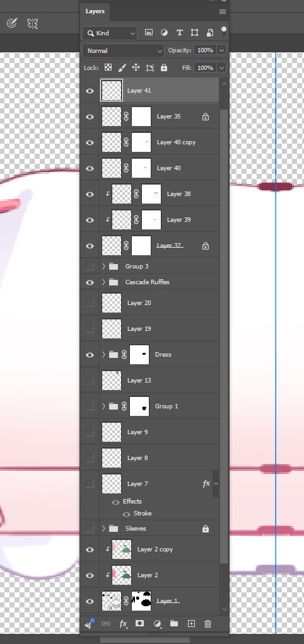Image resolution: width=304 pixels, height=644 pixels.
Task: Hide Layer 35 visibility eye
Action: click(x=90, y=117)
